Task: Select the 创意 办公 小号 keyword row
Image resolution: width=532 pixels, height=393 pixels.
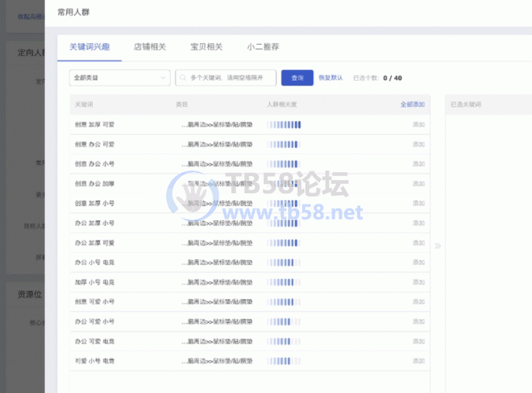Action: [94, 163]
